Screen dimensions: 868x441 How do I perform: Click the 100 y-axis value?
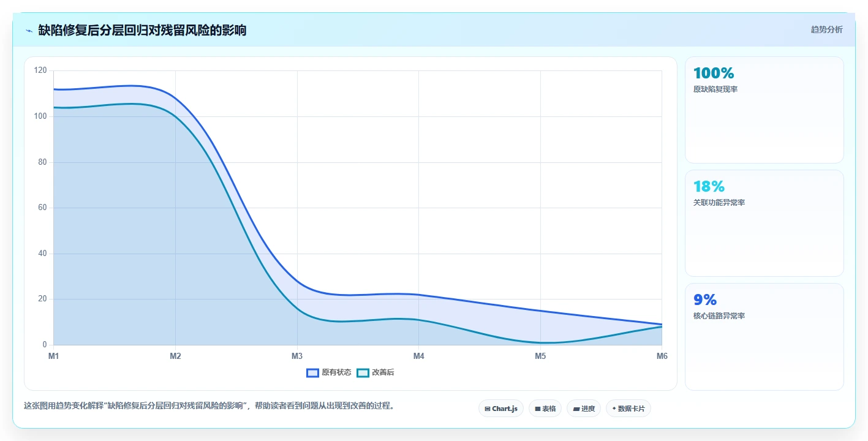coord(40,116)
